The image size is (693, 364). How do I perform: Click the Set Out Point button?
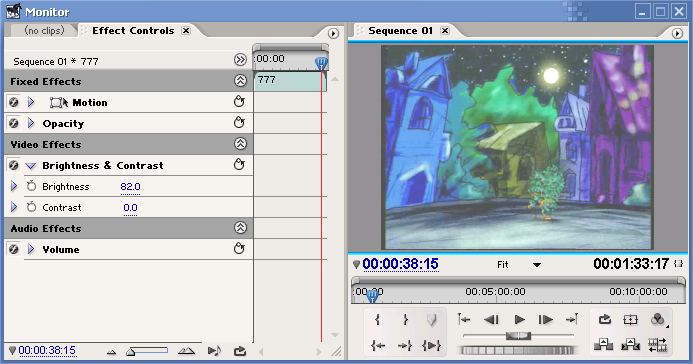tap(405, 319)
